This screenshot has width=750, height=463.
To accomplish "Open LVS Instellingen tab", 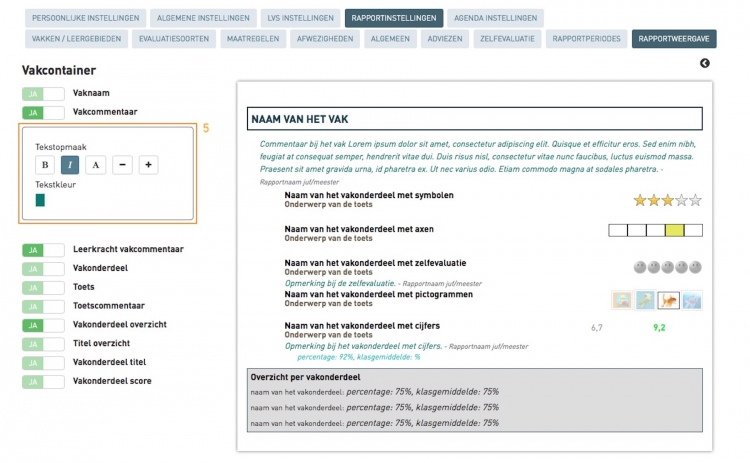I will (300, 18).
